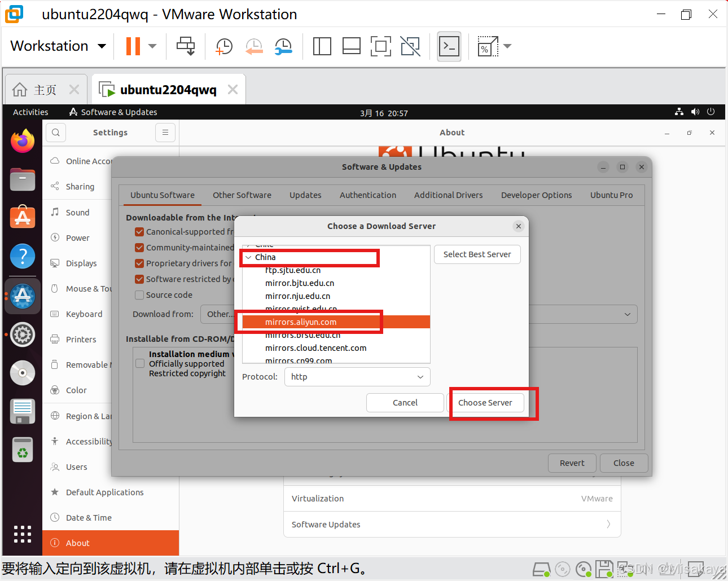Toggle the Unity mode icon
Viewport: 728px width, 581px height.
410,46
